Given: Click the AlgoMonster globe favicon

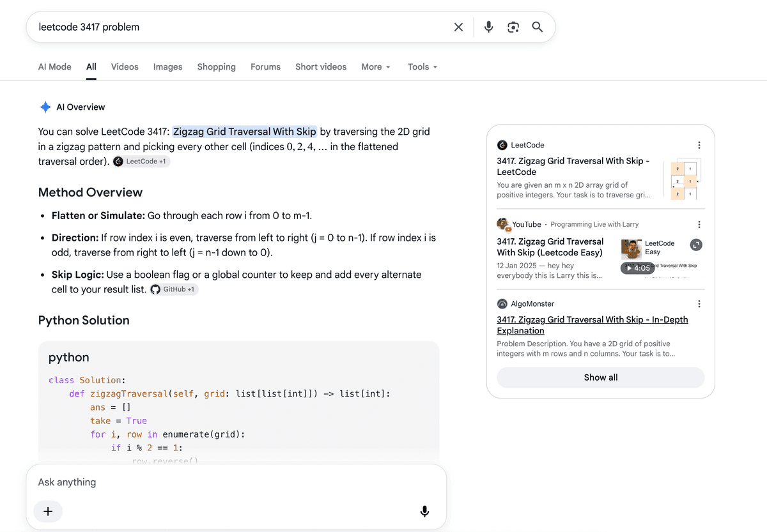Looking at the screenshot, I should tap(502, 304).
